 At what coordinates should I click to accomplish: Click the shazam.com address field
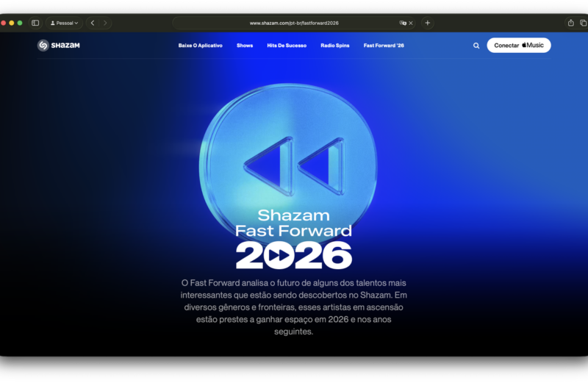[294, 23]
